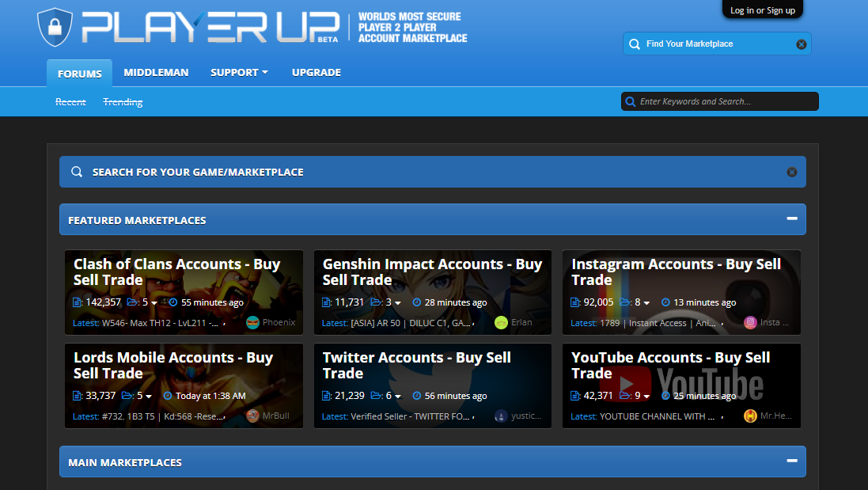This screenshot has width=868, height=490.
Task: Click the clock icon on Lords Mobile card
Action: tap(167, 396)
